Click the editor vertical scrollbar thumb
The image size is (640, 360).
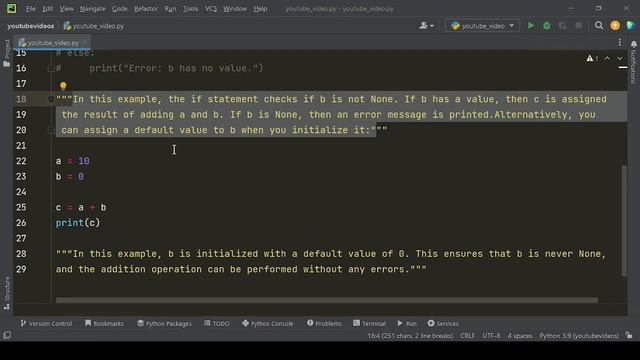coord(623,221)
